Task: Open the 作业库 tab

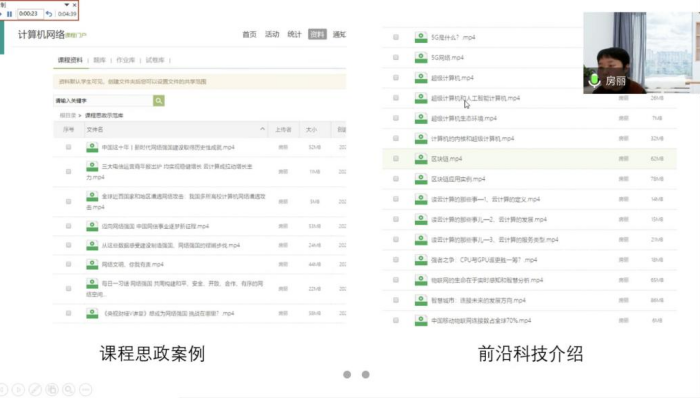Action: [x=125, y=60]
